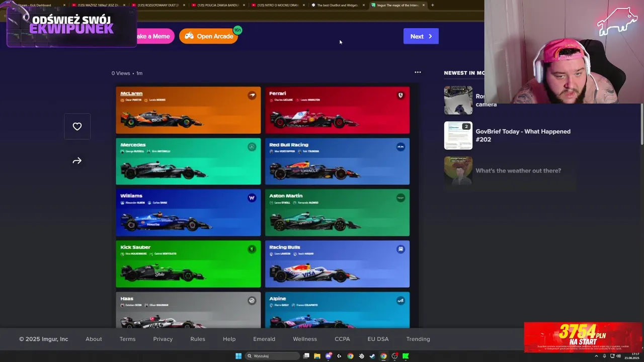This screenshot has height=362, width=644.
Task: Click the Mercedes team name text
Action: (x=133, y=145)
